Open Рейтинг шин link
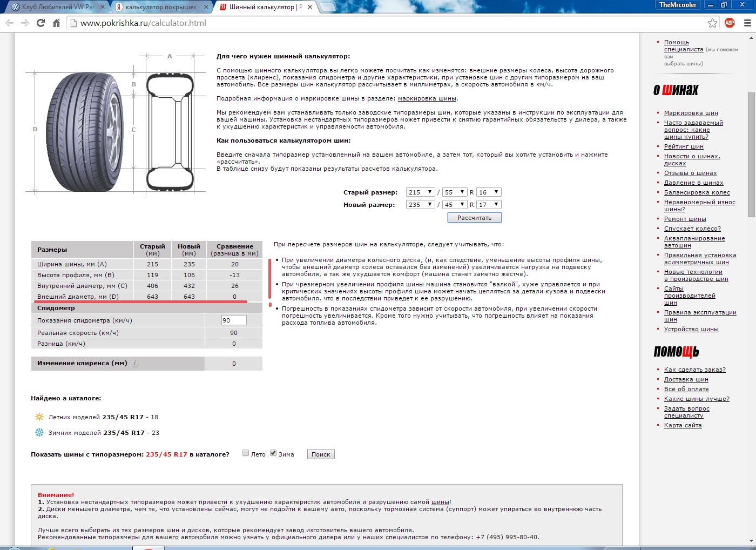 point(684,146)
